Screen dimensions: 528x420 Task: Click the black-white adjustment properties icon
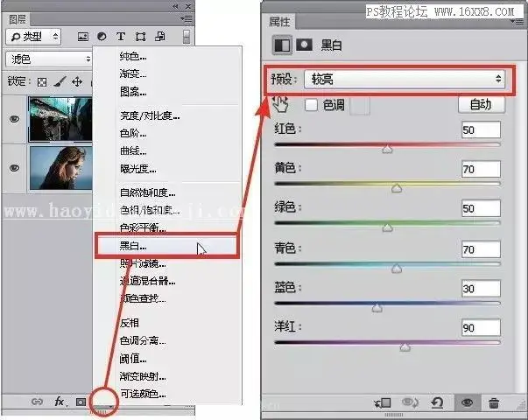click(282, 45)
